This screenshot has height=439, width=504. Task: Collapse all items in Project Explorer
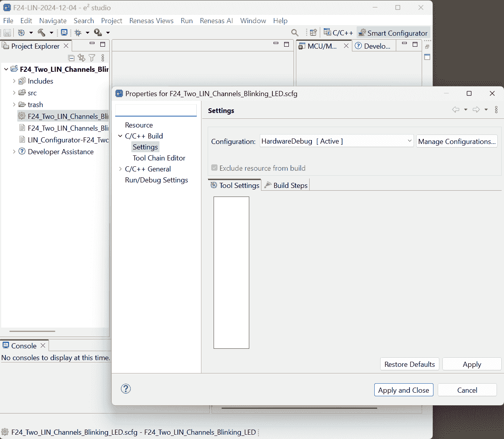(71, 58)
